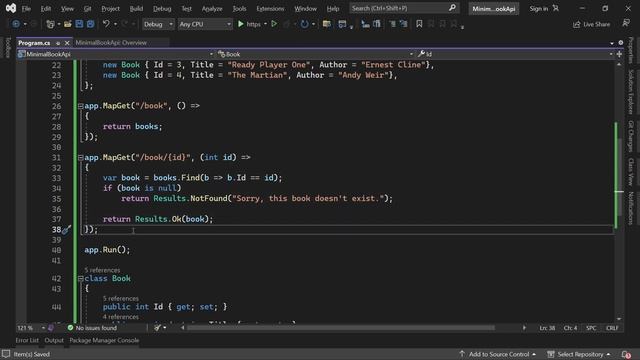Viewport: 640px width, 360px height.
Task: Open the Package Manager Console tab
Action: [x=104, y=340]
